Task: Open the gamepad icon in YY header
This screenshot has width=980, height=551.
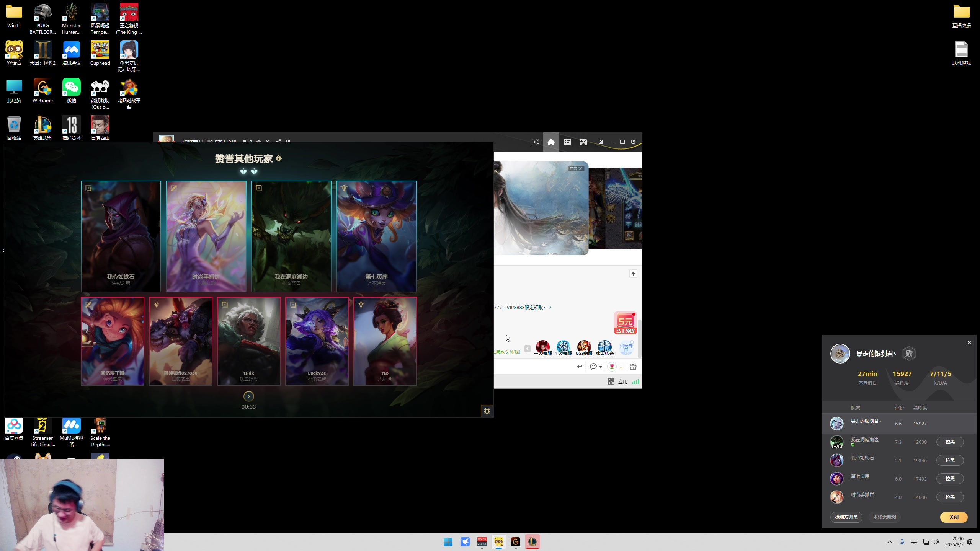Action: (x=583, y=142)
